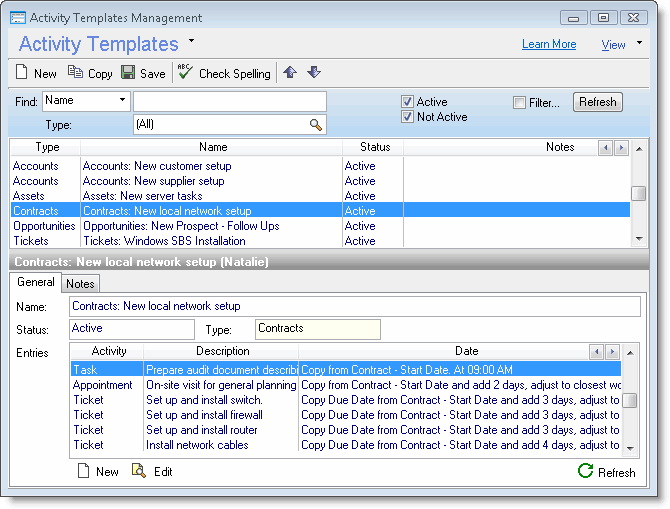Click the Copy template toolbar icon
Viewport: 670px width, 509px height.
click(x=76, y=73)
